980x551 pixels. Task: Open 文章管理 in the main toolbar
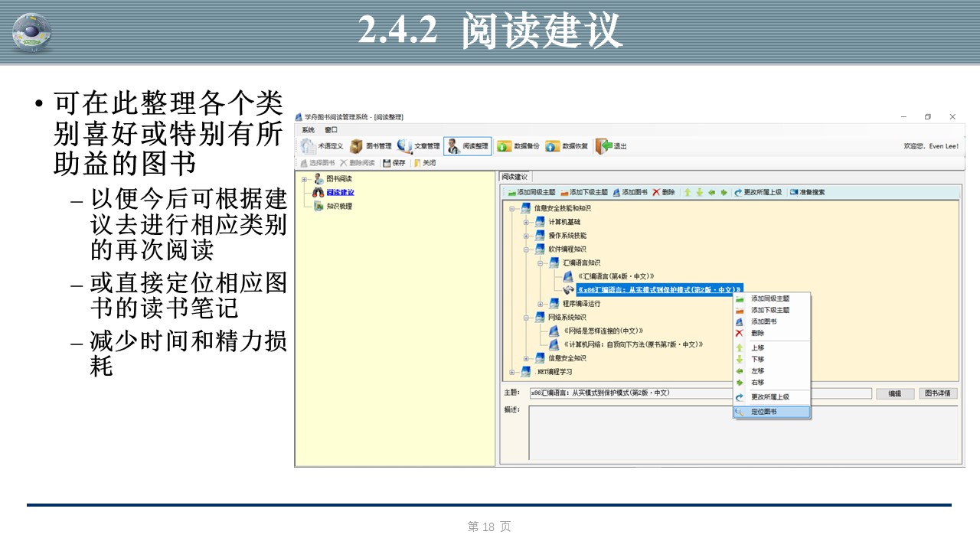coord(419,146)
